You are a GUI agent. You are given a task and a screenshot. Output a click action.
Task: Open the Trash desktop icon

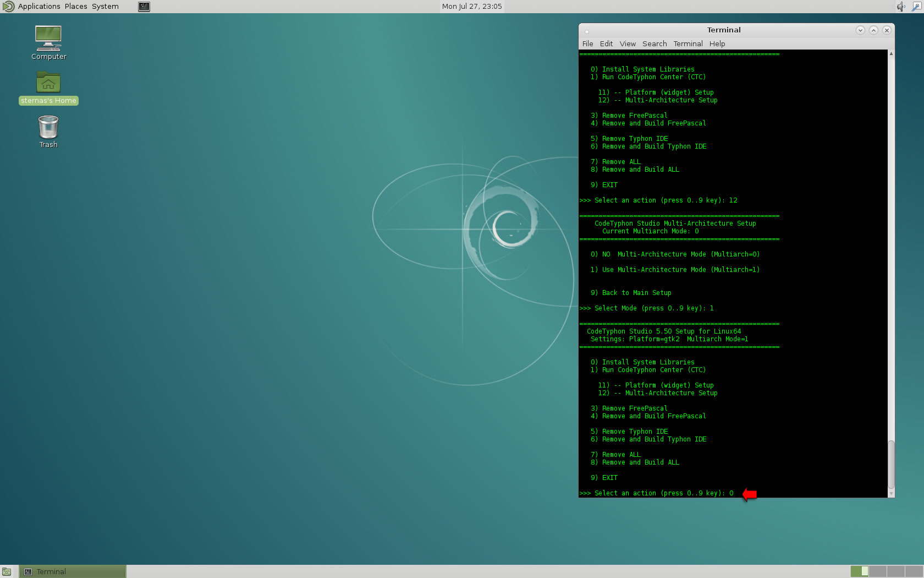[48, 132]
